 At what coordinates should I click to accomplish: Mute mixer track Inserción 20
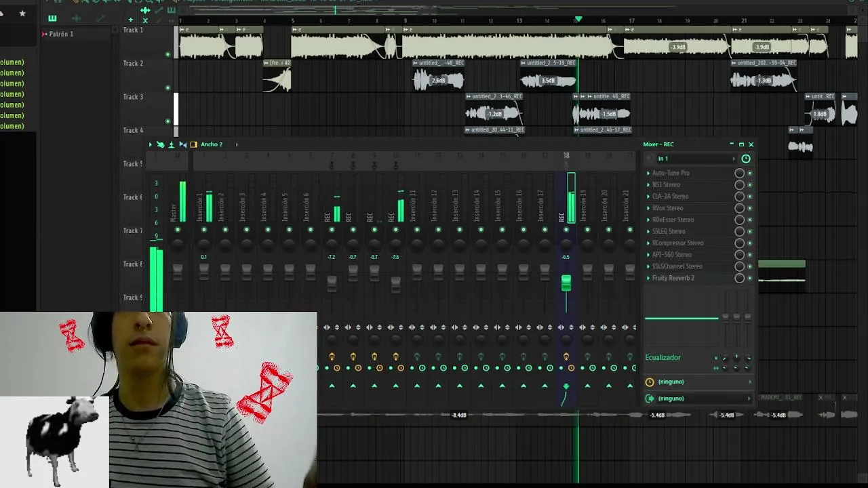pyautogui.click(x=609, y=230)
